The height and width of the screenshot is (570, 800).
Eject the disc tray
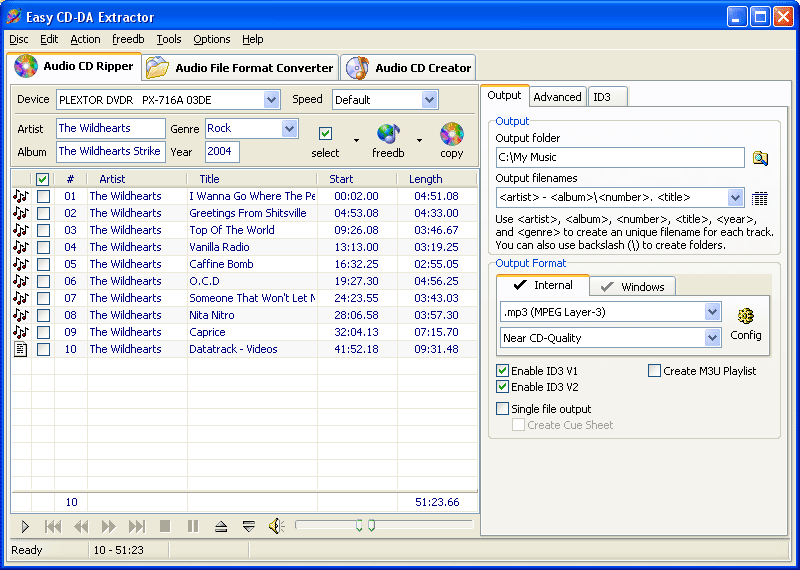(221, 526)
